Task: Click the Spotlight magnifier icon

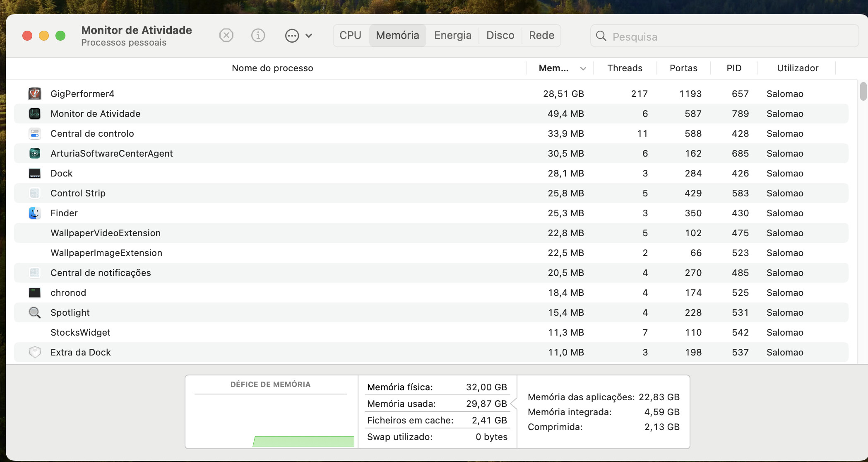Action: 35,312
